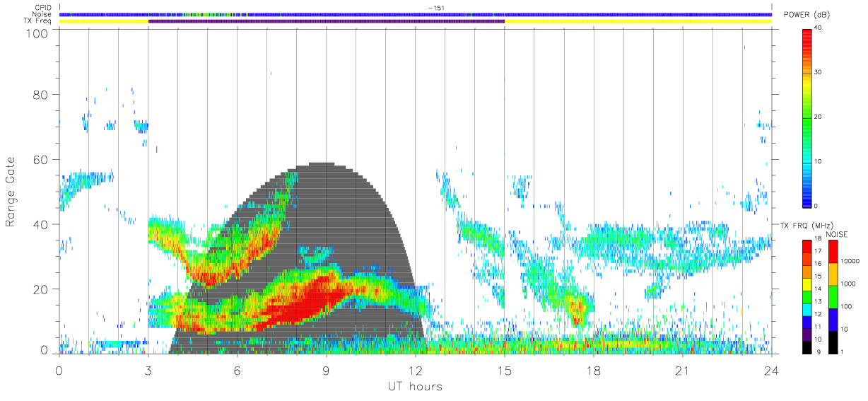This screenshot has height=401, width=868.
Task: Click the TX FRQ color bar
Action: (807, 296)
